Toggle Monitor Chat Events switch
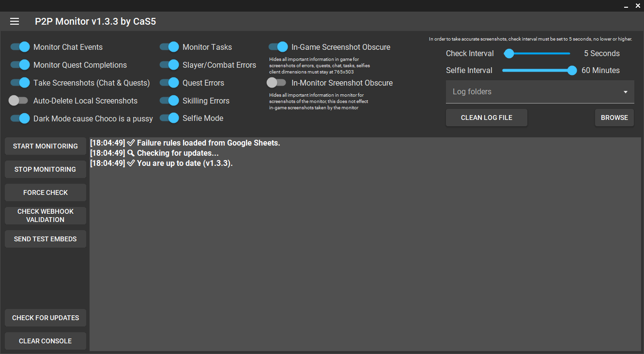Image resolution: width=644 pixels, height=354 pixels. 20,47
